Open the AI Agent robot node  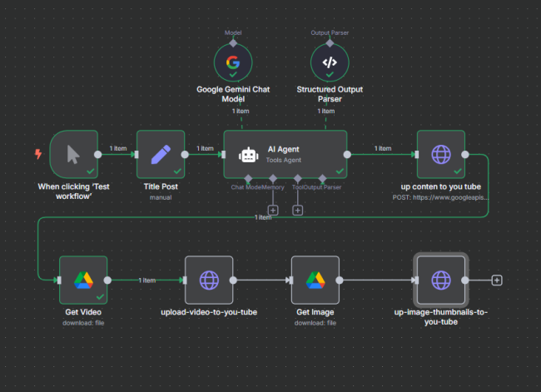285,154
